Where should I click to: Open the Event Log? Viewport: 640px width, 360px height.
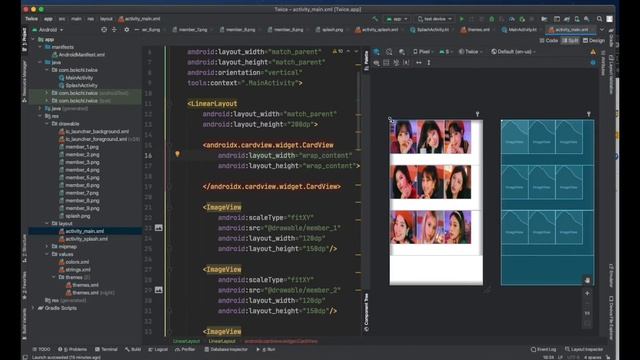pyautogui.click(x=544, y=349)
